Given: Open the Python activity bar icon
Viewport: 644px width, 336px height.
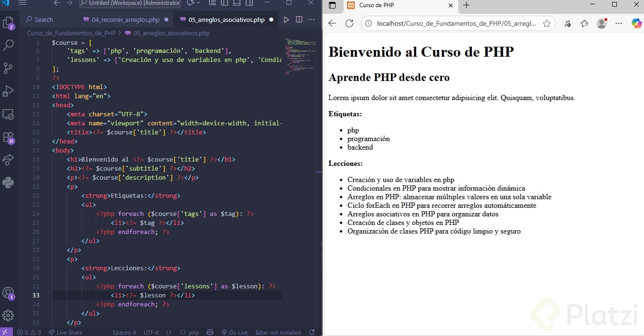Looking at the screenshot, I should click(x=8, y=183).
